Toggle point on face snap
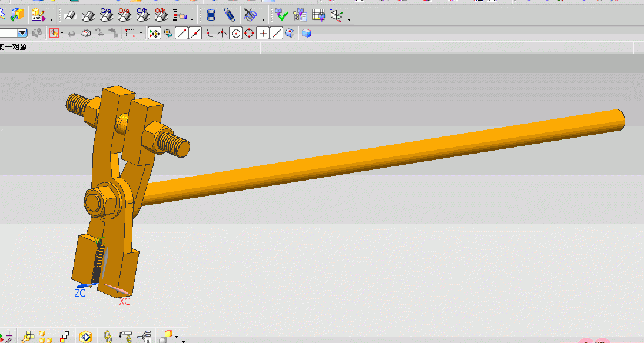 point(290,33)
